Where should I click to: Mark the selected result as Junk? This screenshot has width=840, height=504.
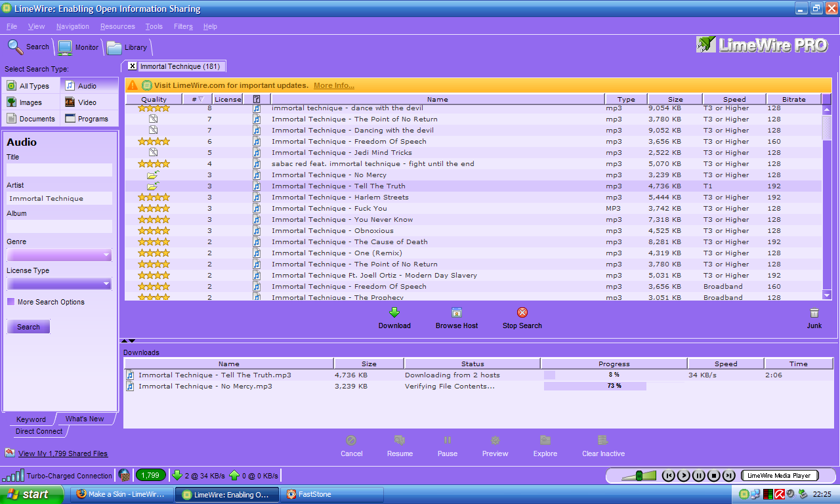point(814,318)
